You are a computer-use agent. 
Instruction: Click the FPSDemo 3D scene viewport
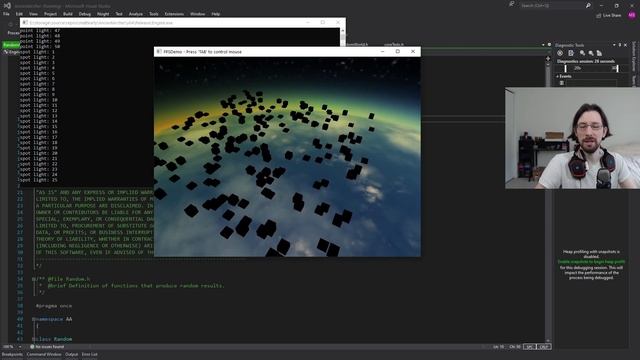coord(287,157)
